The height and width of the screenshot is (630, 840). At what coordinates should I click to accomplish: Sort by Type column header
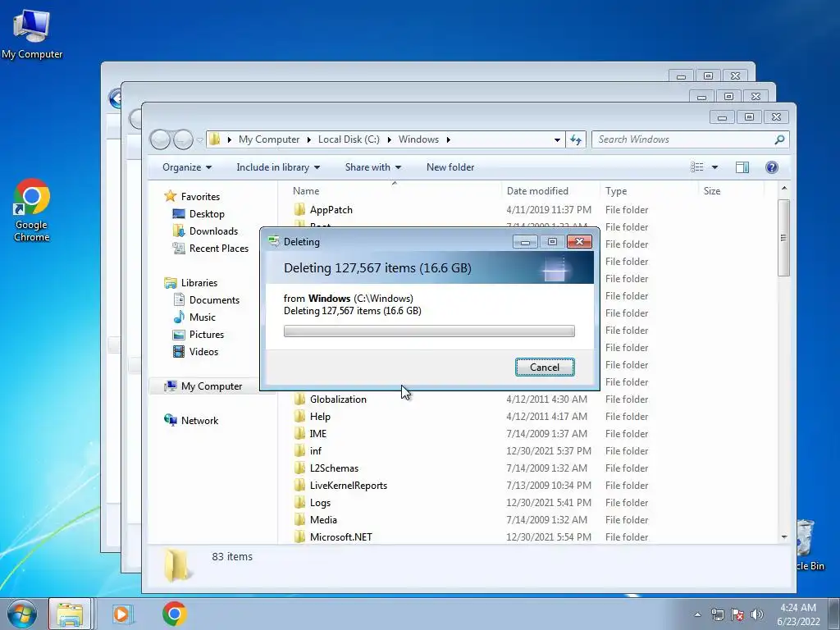tap(650, 191)
